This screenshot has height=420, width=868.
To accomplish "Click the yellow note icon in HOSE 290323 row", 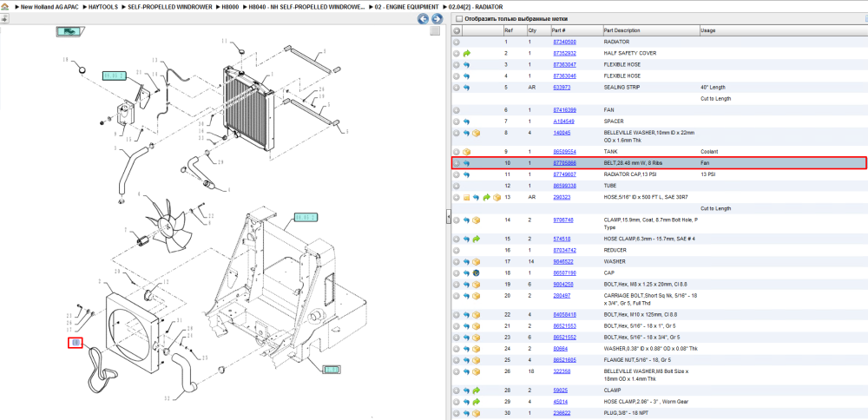I will pyautogui.click(x=467, y=197).
